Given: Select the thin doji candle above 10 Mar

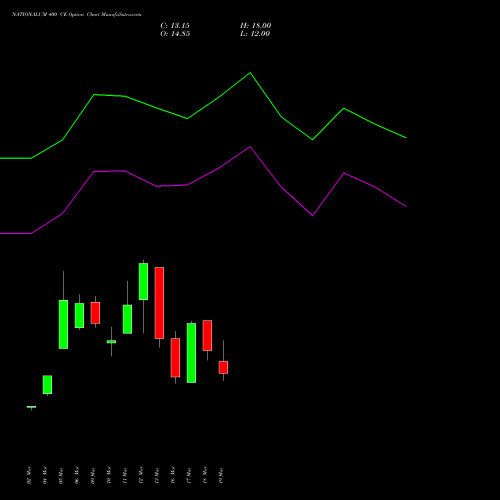Looking at the screenshot, I should pos(111,341).
